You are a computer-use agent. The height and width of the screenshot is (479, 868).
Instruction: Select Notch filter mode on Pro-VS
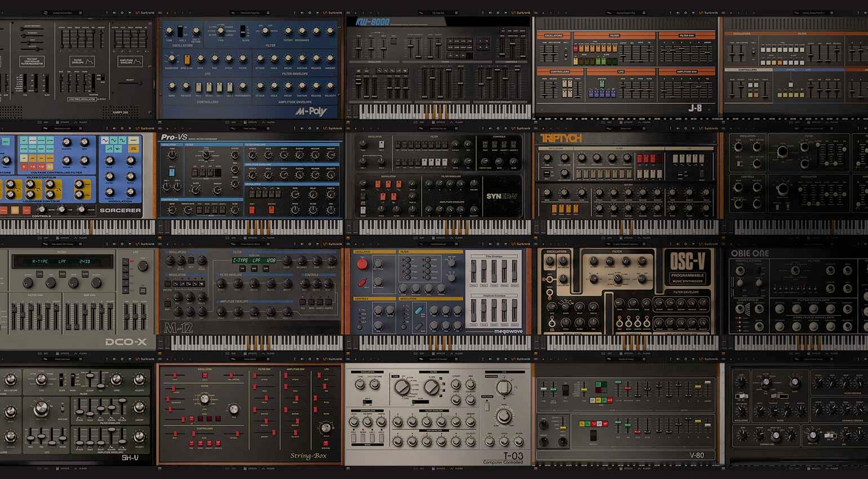tap(218, 172)
